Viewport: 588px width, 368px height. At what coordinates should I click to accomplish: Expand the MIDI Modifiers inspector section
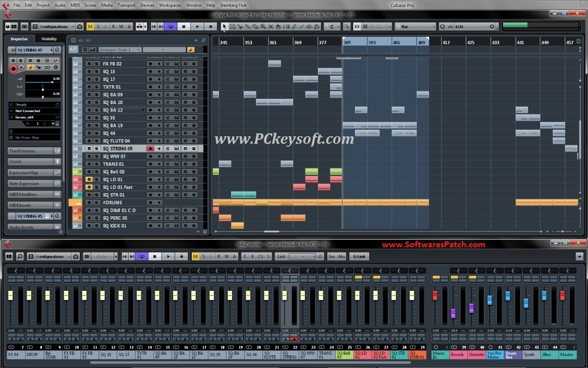(x=34, y=194)
